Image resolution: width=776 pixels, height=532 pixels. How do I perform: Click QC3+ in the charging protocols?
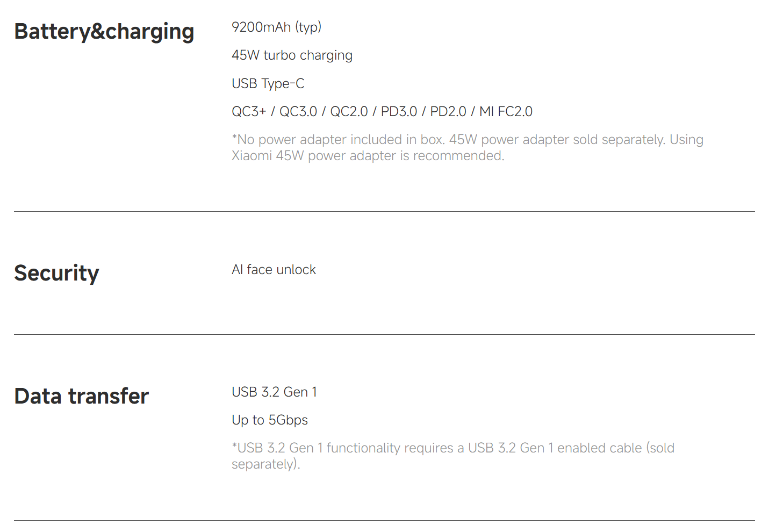[249, 112]
